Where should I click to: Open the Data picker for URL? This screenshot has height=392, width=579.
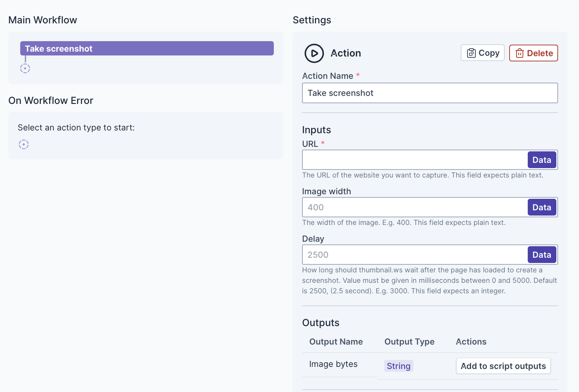click(x=541, y=160)
